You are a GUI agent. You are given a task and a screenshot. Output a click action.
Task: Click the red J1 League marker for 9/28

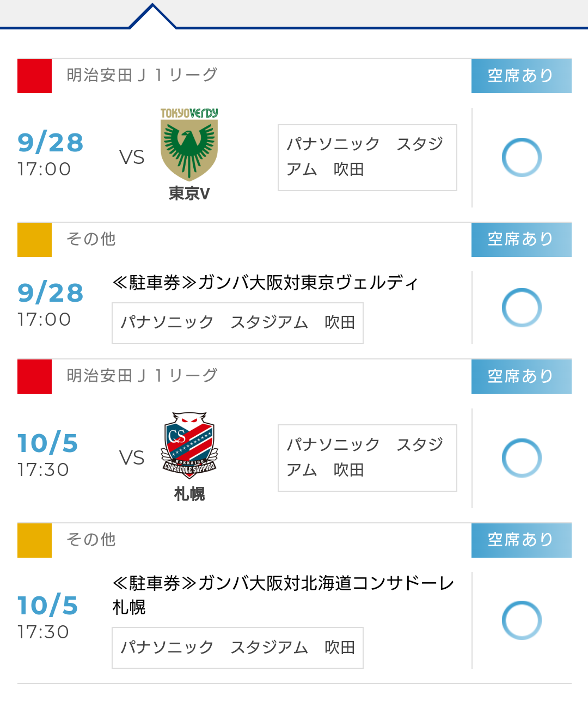pos(34,76)
